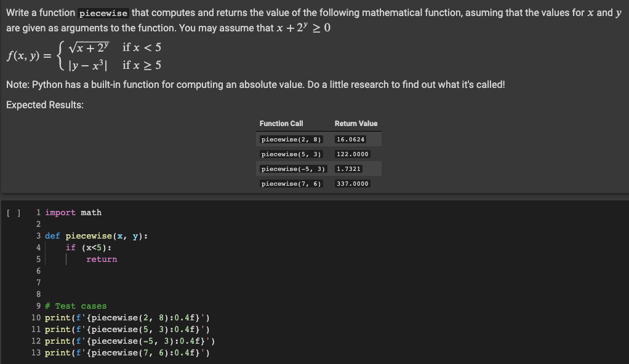This screenshot has width=629, height=364.
Task: Click the inline piecewise code badge in the instructions
Action: tap(103, 12)
